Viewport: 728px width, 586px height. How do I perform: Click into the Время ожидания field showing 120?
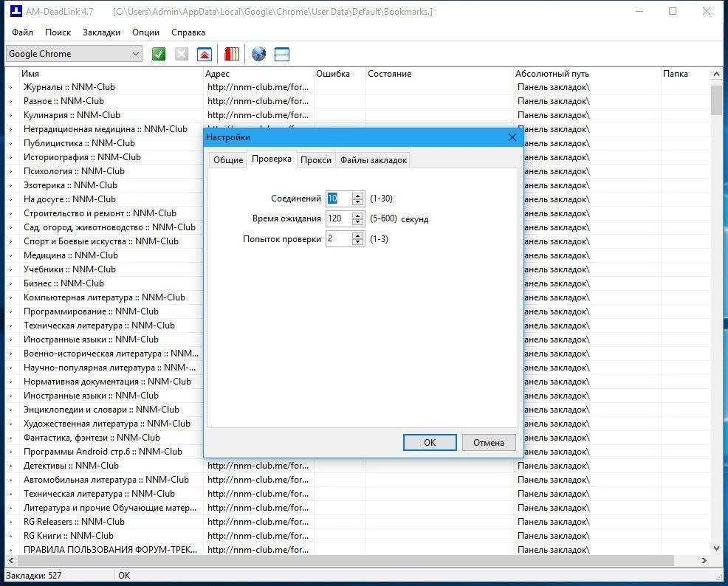click(x=339, y=218)
